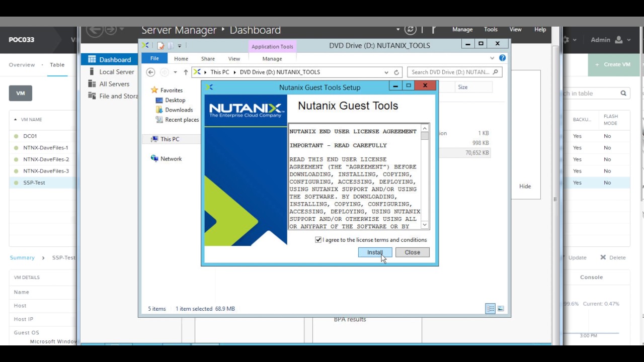Switch Explorer to large icons view
644x362 pixels.
pos(501,309)
